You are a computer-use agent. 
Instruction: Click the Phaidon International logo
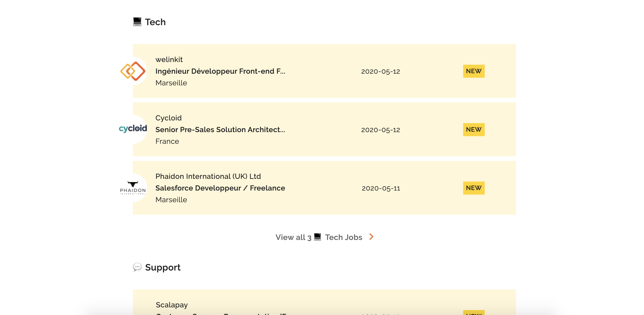133,188
